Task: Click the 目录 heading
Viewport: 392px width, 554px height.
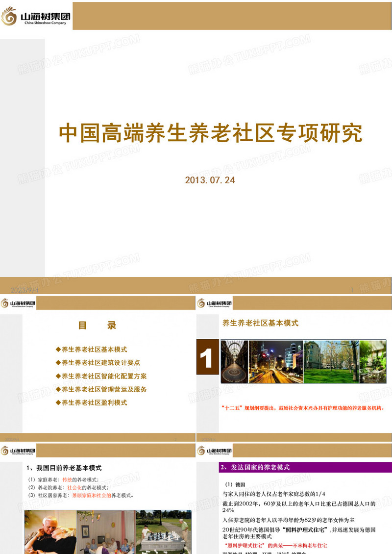Action: click(x=98, y=326)
